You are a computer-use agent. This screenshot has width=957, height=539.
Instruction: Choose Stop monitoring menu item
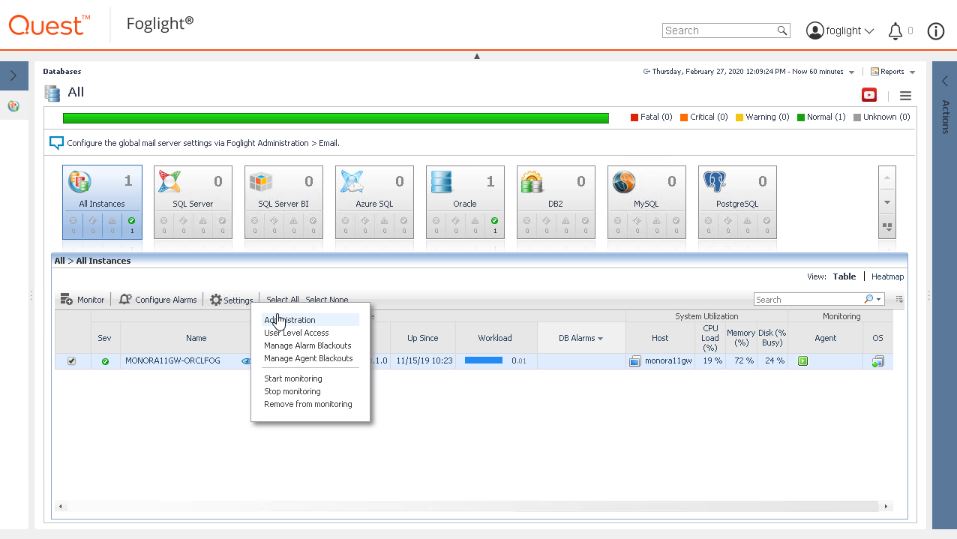coord(292,391)
